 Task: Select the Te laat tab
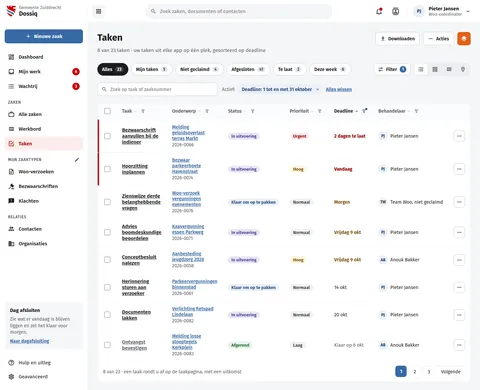pyautogui.click(x=289, y=69)
